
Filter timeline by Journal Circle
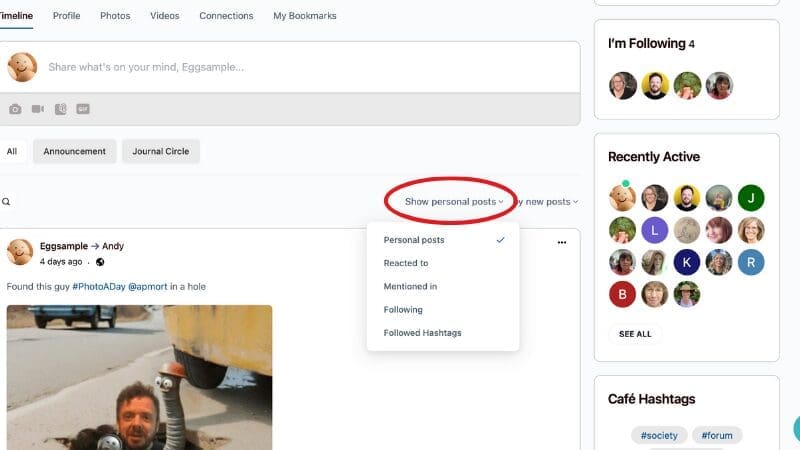(x=161, y=151)
